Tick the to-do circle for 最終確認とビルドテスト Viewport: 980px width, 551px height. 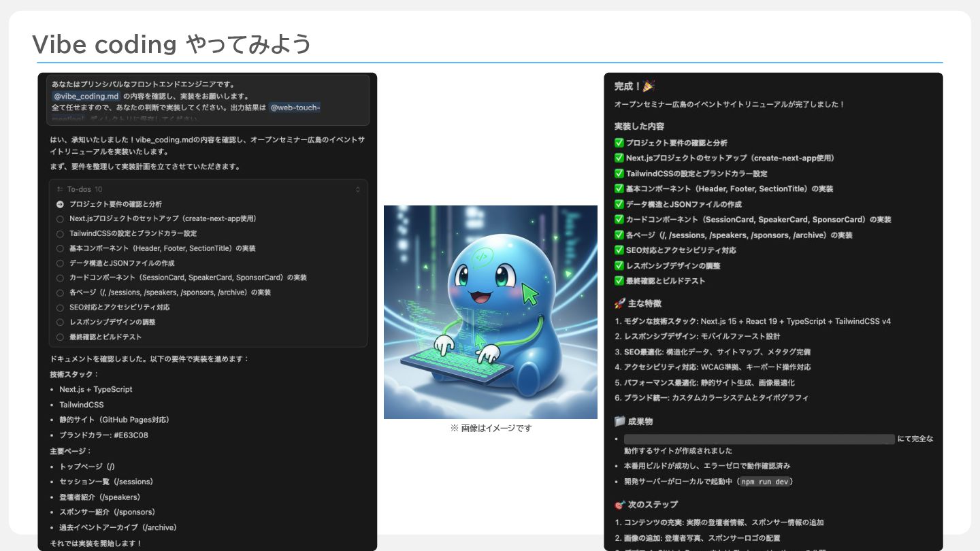pyautogui.click(x=60, y=337)
